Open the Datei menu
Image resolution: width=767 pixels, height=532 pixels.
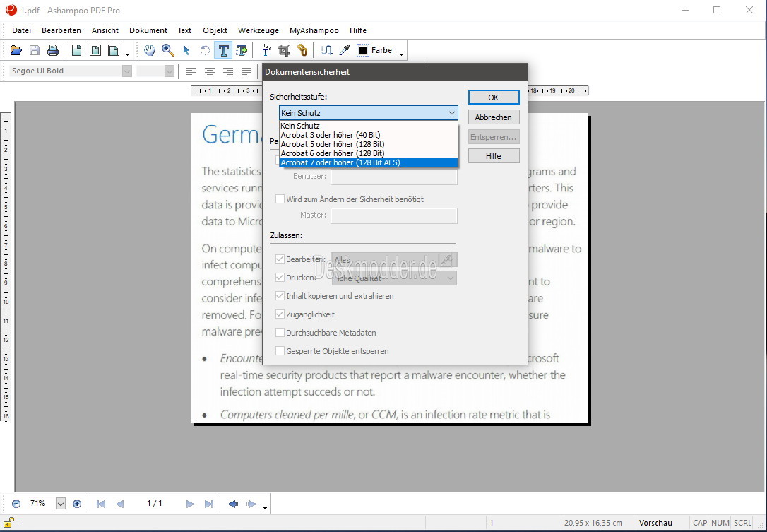tap(21, 30)
